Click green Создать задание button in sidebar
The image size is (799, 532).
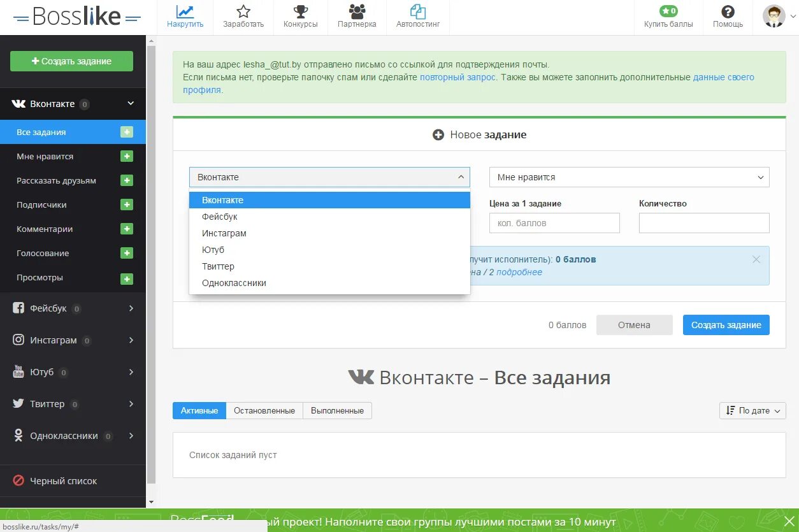coord(71,61)
